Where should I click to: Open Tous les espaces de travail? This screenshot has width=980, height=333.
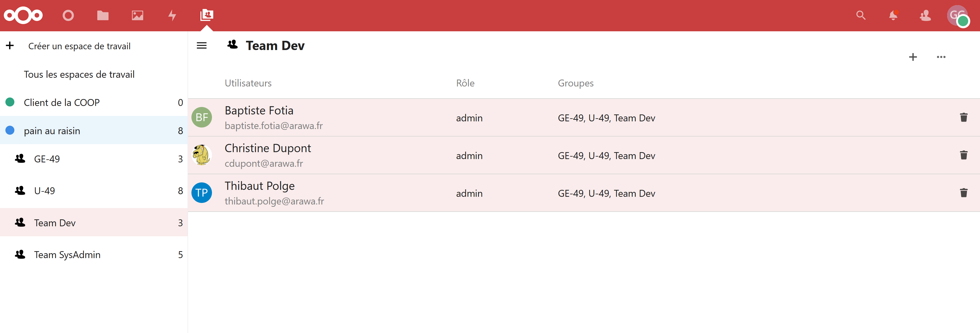[79, 74]
